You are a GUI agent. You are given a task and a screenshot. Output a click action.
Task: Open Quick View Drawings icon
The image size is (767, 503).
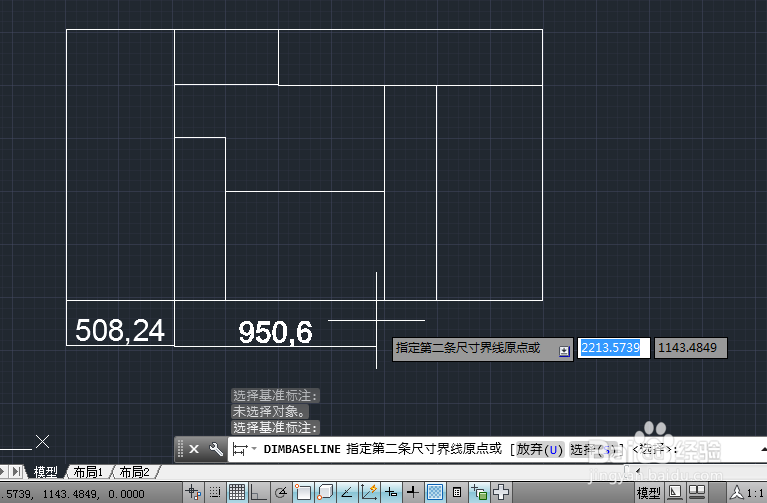(x=697, y=492)
